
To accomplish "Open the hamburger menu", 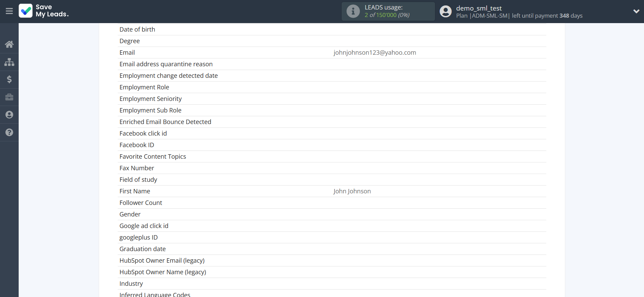I will pyautogui.click(x=9, y=11).
